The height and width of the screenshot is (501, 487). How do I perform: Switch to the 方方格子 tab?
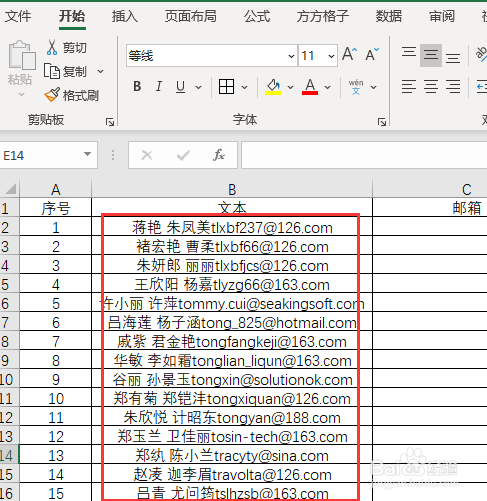pyautogui.click(x=323, y=16)
